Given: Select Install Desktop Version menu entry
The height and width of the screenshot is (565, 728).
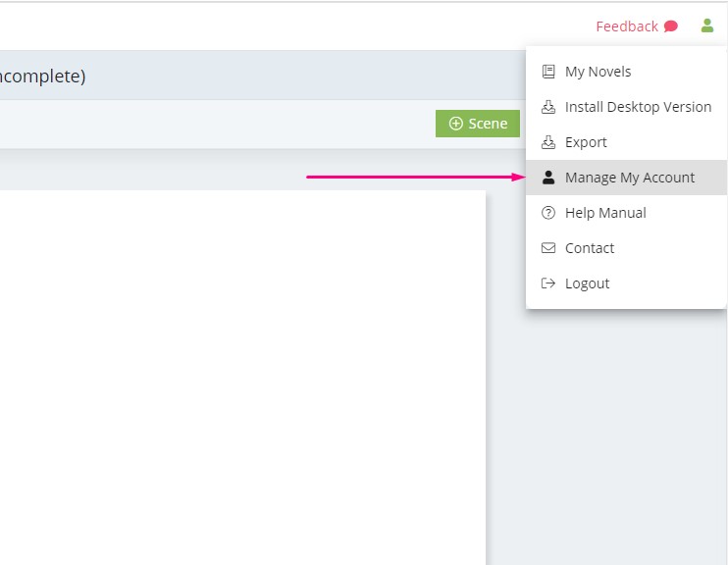Looking at the screenshot, I should coord(626,107).
